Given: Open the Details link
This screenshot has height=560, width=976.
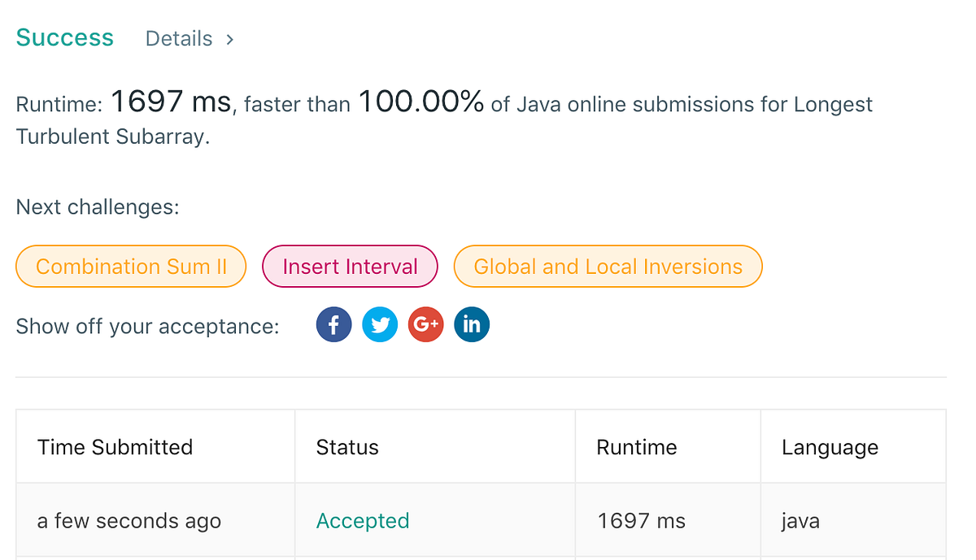Looking at the screenshot, I should (179, 39).
